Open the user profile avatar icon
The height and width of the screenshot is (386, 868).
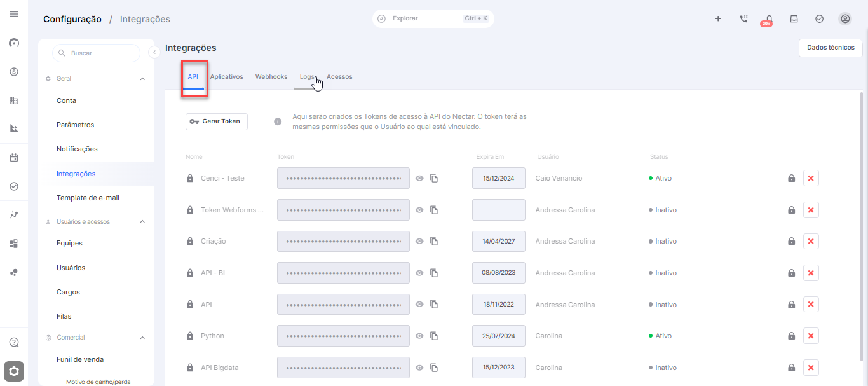point(845,19)
